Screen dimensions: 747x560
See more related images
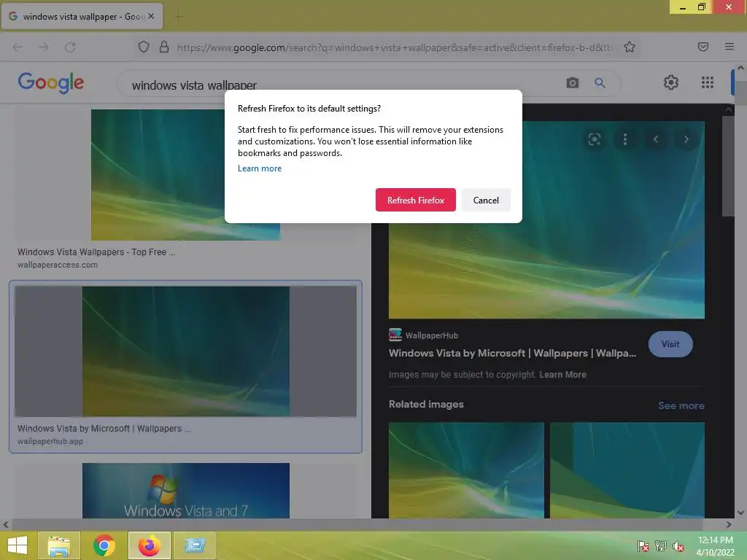pos(681,405)
